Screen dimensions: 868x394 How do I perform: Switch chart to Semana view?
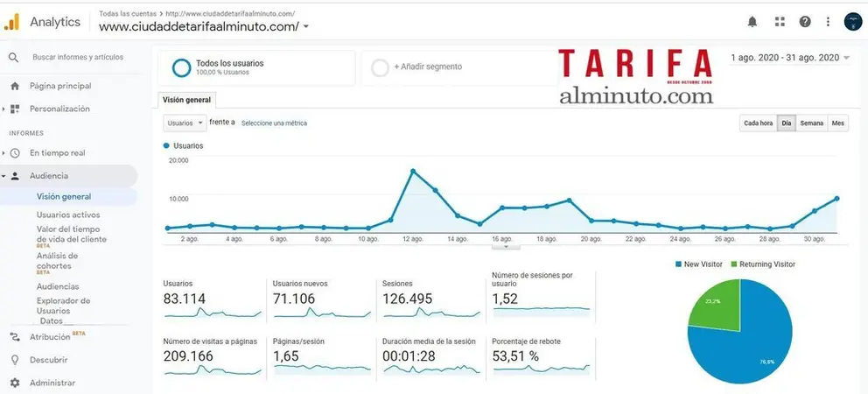[x=811, y=123]
